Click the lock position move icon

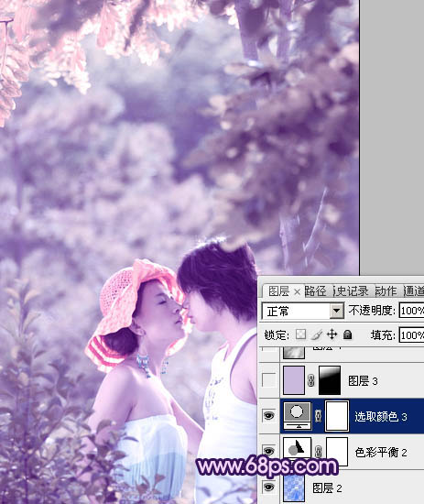pyautogui.click(x=332, y=334)
